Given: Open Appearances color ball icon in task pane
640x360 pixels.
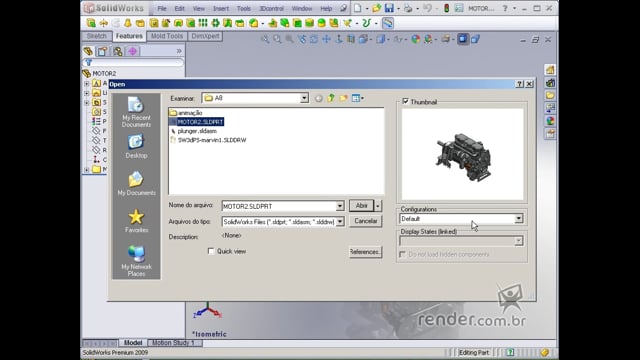Looking at the screenshot, I should point(550,121).
